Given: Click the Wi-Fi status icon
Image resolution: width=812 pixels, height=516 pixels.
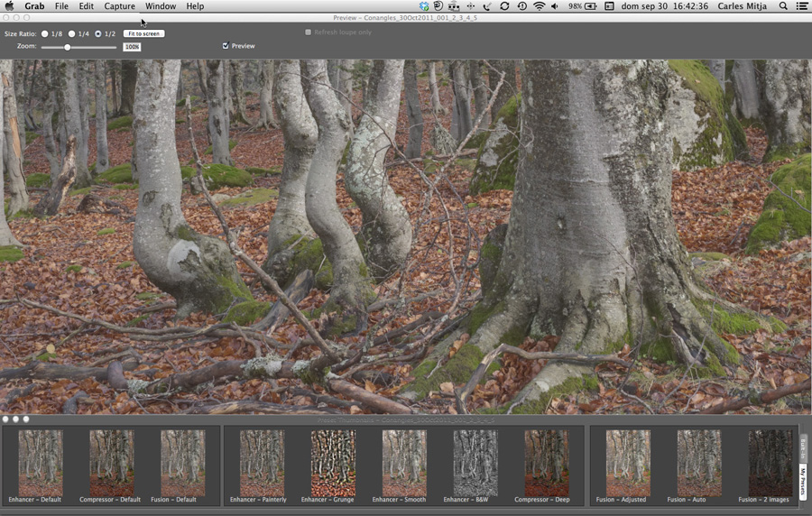Looking at the screenshot, I should (540, 6).
